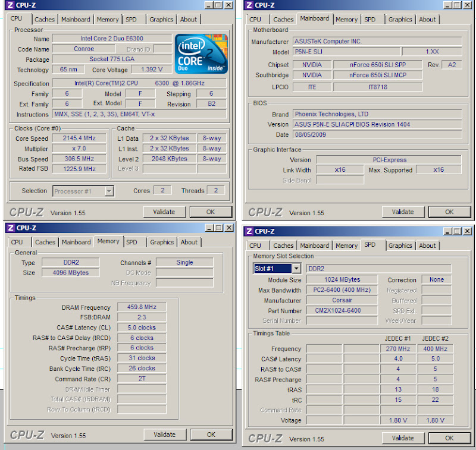Viewport: 476px width, 450px height.
Task: Select the FSB:DRAM ratio "2:3"
Action: [142, 317]
